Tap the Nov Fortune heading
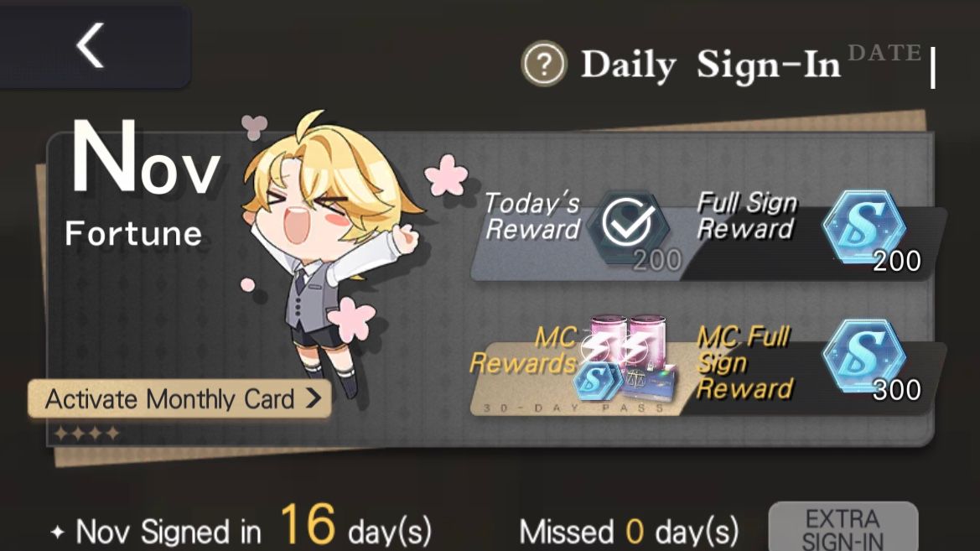The height and width of the screenshot is (551, 980). click(143, 183)
